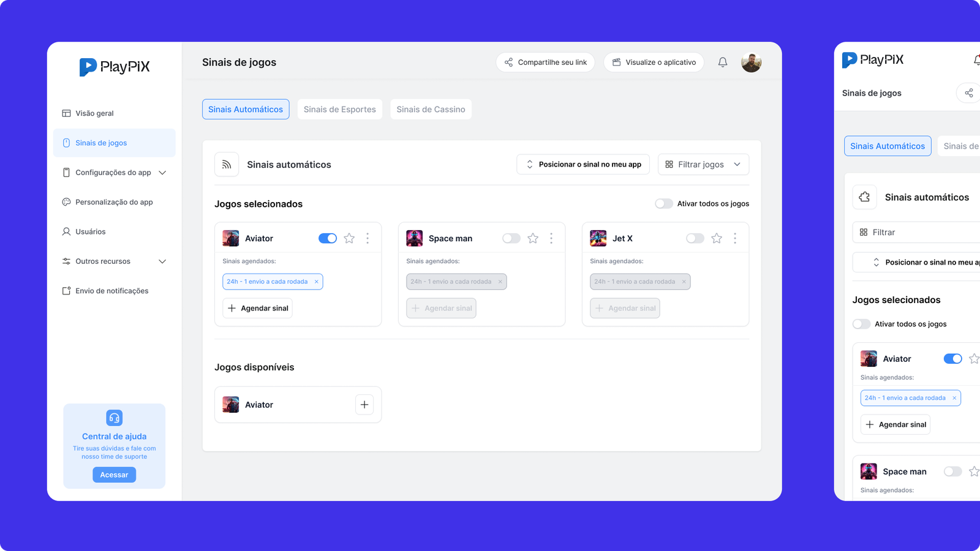Open the Filtrar jogos dropdown
The height and width of the screenshot is (551, 980).
[703, 165]
